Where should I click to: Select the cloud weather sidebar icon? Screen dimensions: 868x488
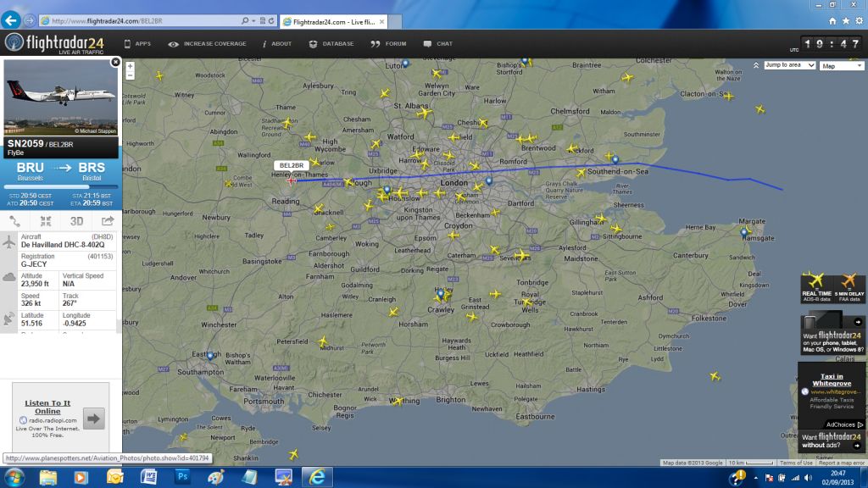point(8,277)
